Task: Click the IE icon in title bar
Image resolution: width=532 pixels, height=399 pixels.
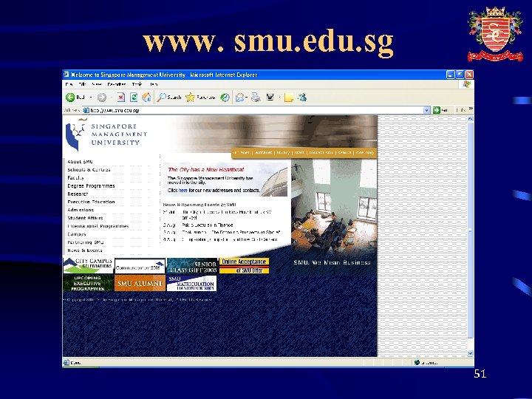Action: click(x=66, y=75)
